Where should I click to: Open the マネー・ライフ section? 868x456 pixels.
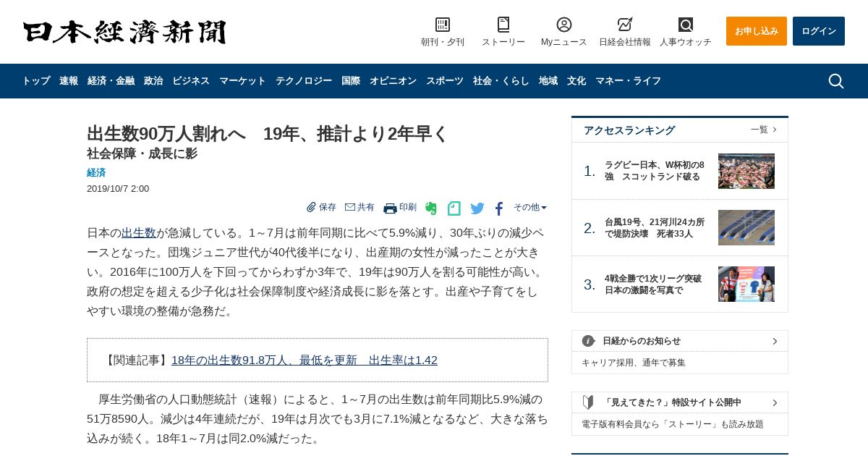[x=628, y=81]
